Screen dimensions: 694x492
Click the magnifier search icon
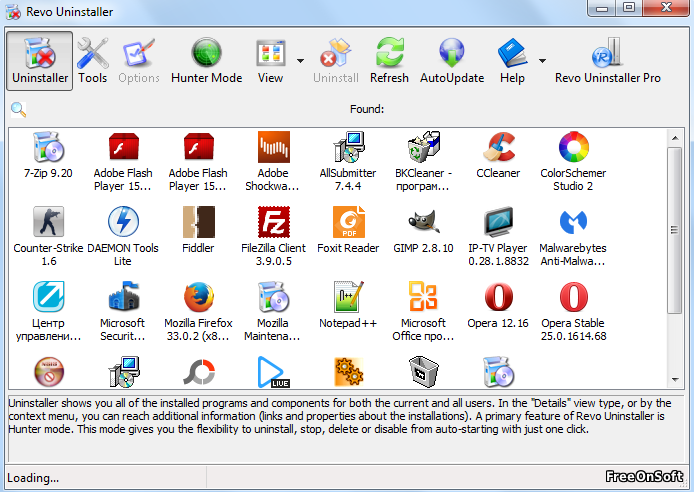tap(18, 109)
